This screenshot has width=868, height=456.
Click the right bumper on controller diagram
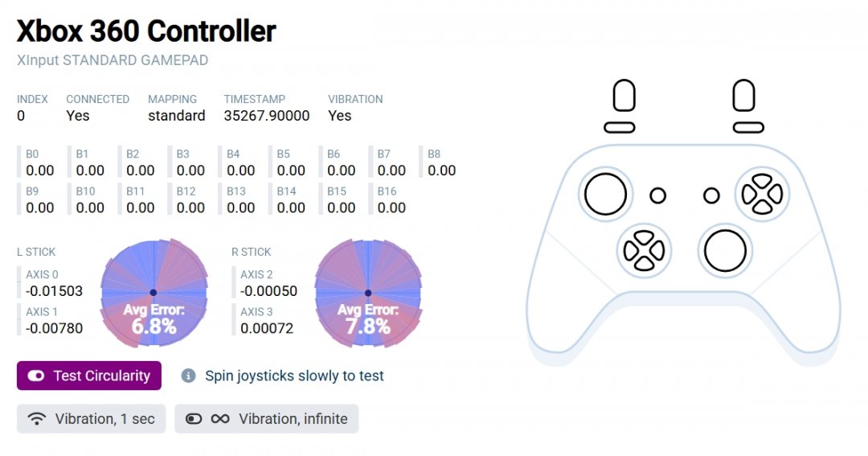pyautogui.click(x=748, y=127)
